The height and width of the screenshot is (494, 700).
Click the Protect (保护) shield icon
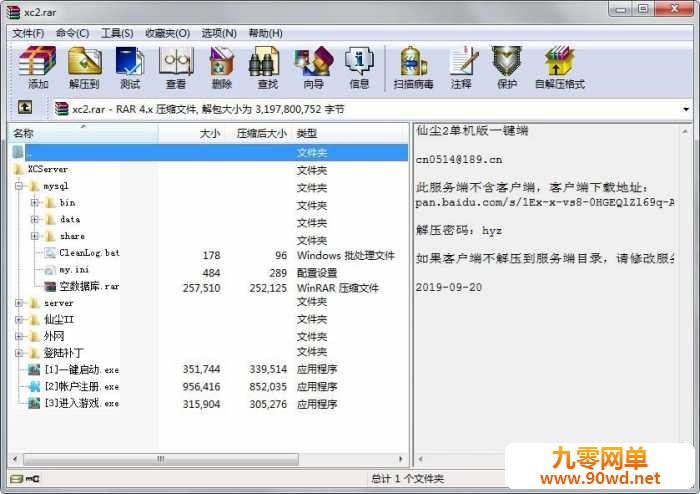(x=507, y=62)
